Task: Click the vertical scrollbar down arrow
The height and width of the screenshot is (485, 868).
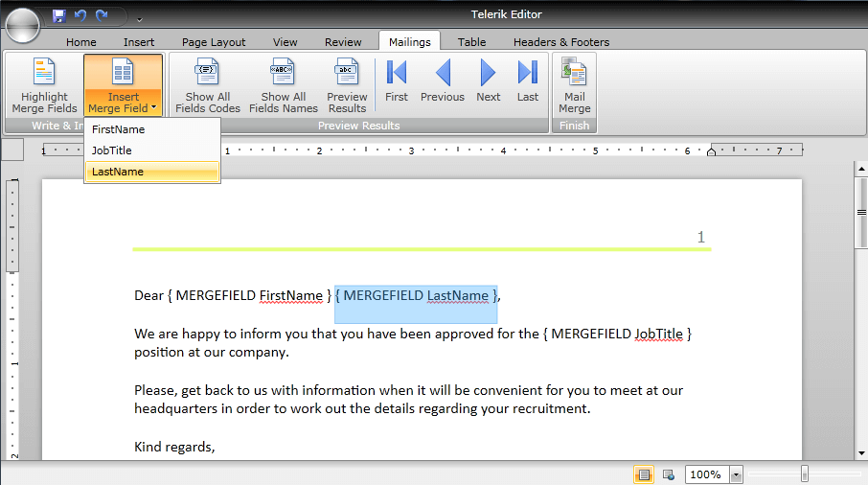Action: click(860, 453)
